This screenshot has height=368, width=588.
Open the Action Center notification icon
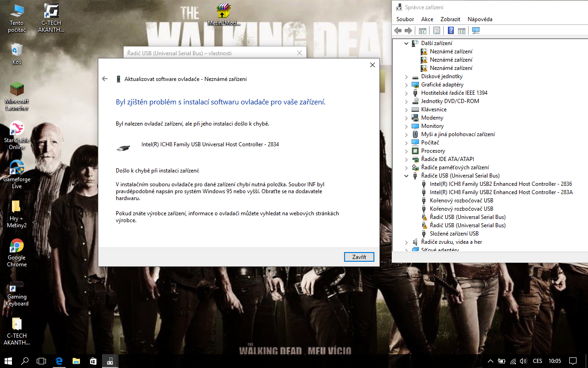(573, 361)
